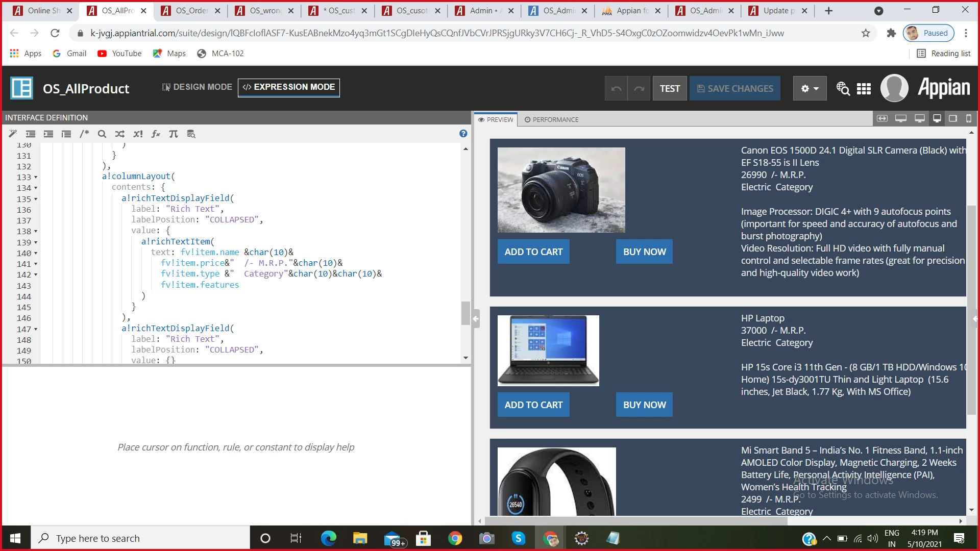
Task: Click the x! rule input icon
Action: click(x=138, y=134)
